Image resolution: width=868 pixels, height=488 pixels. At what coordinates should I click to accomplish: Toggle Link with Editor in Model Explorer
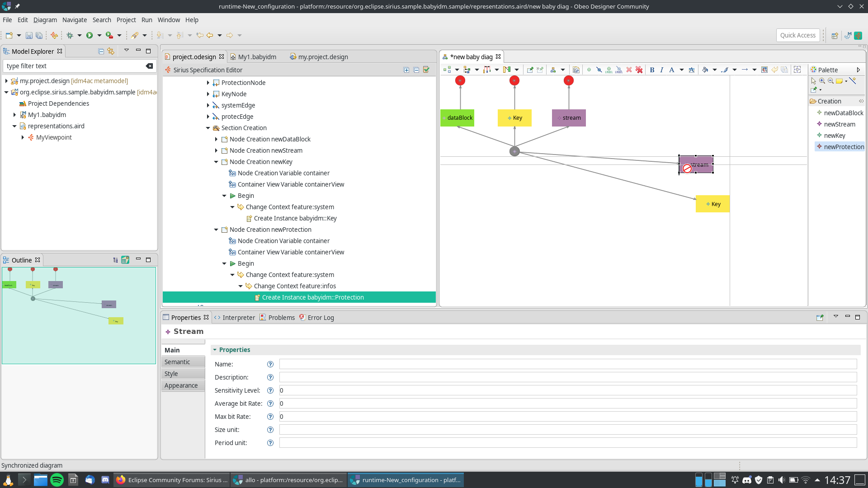point(111,51)
